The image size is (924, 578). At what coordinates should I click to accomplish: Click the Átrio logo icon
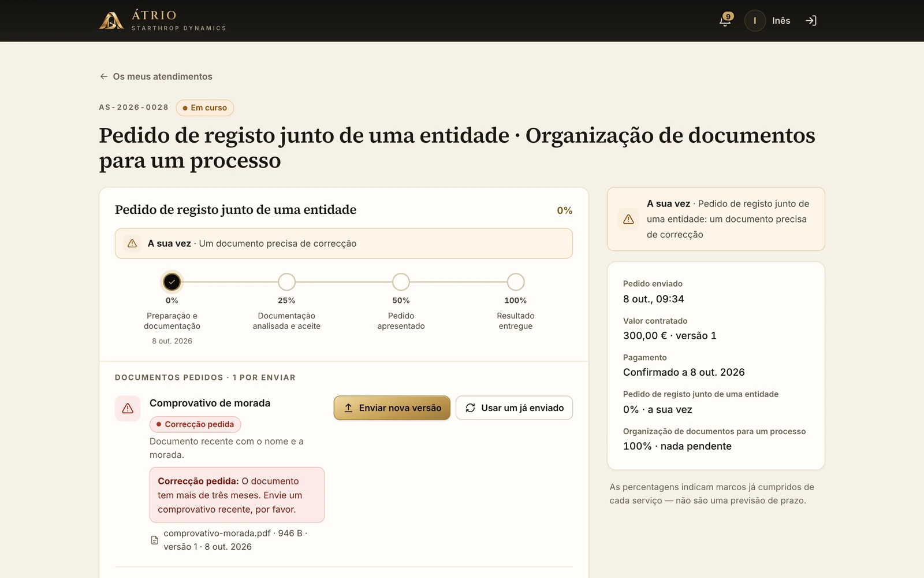pyautogui.click(x=111, y=20)
